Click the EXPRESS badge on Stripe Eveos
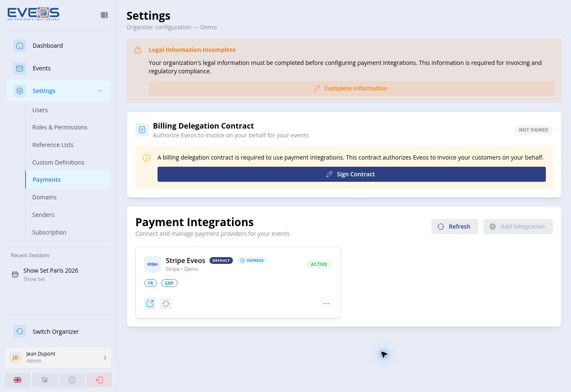571x392 pixels. point(252,260)
